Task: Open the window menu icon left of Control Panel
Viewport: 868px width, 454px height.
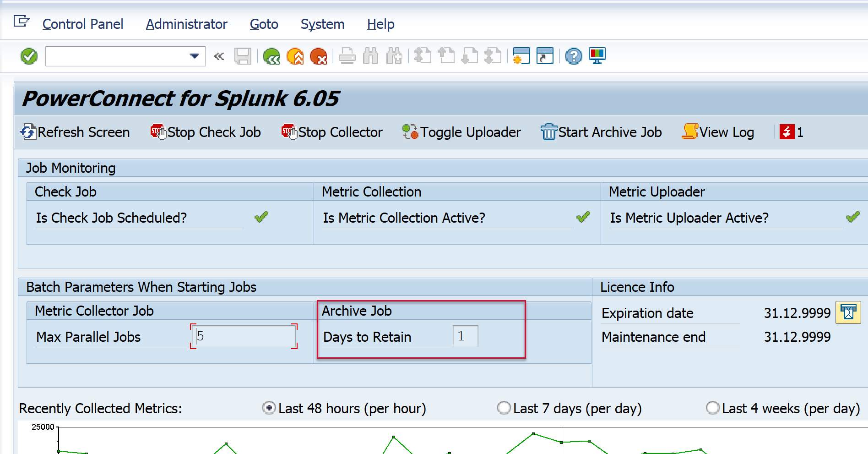Action: [x=21, y=22]
